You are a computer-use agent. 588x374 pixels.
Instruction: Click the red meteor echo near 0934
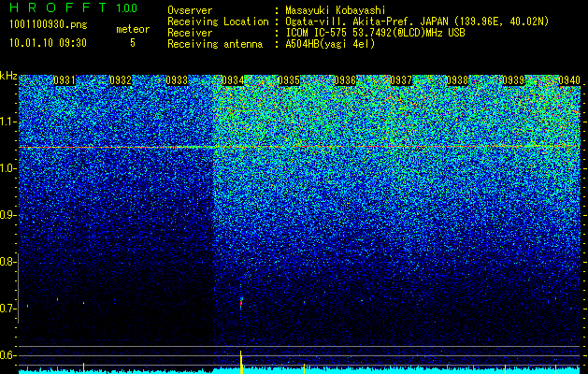(x=241, y=303)
